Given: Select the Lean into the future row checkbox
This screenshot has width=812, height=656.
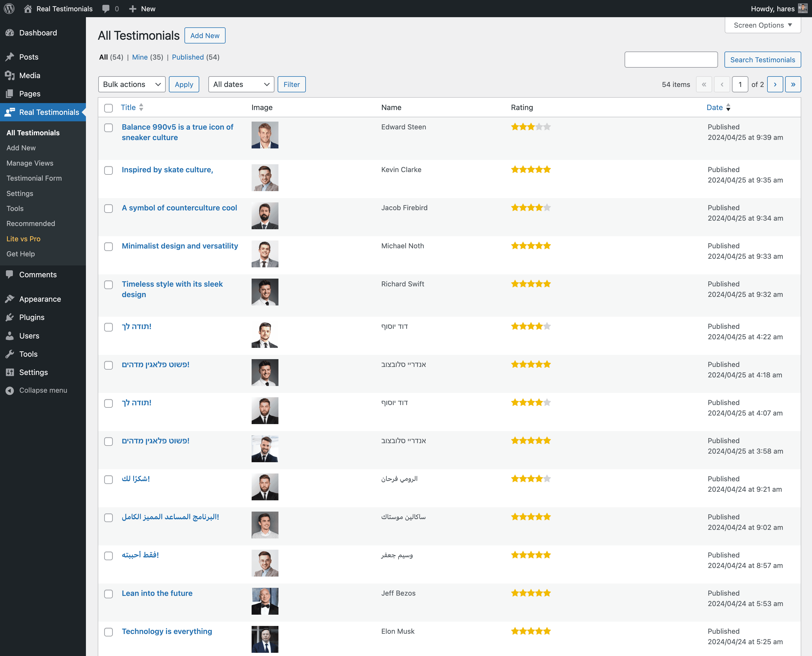Looking at the screenshot, I should 108,594.
